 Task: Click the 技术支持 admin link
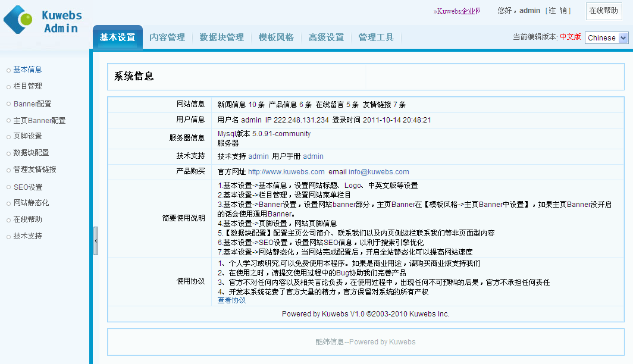258,156
